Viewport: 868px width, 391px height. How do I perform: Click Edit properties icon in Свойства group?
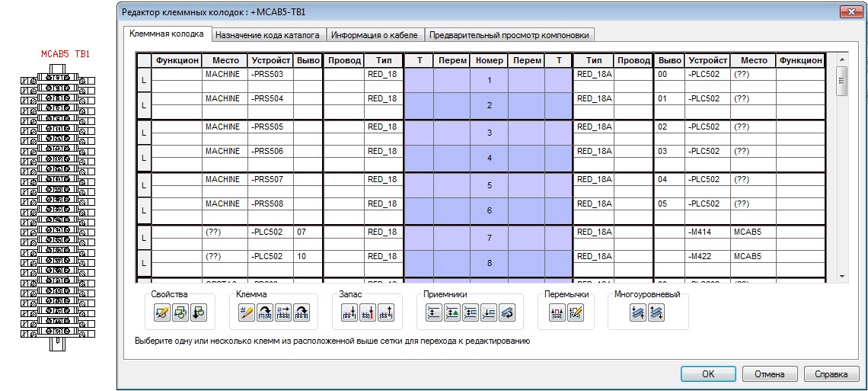click(x=161, y=312)
